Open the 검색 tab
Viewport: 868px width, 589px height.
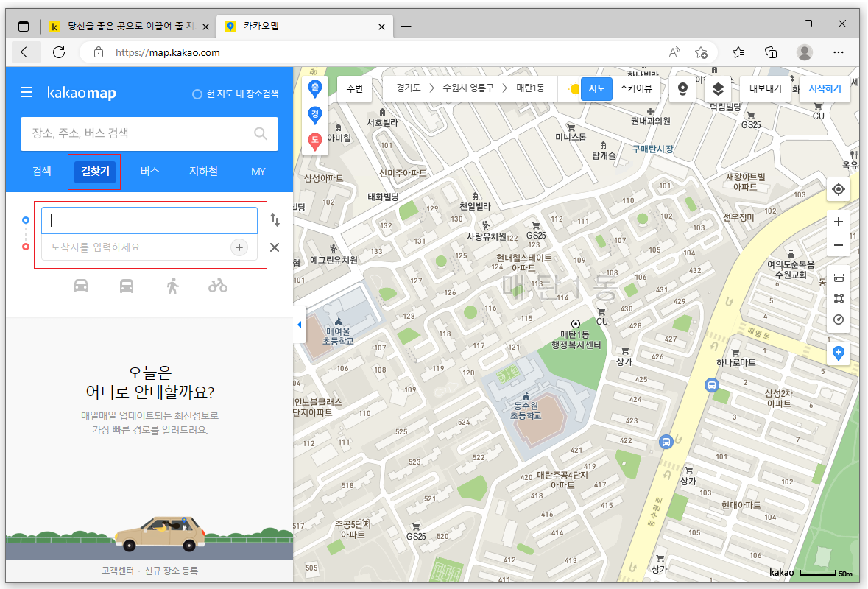(x=42, y=171)
